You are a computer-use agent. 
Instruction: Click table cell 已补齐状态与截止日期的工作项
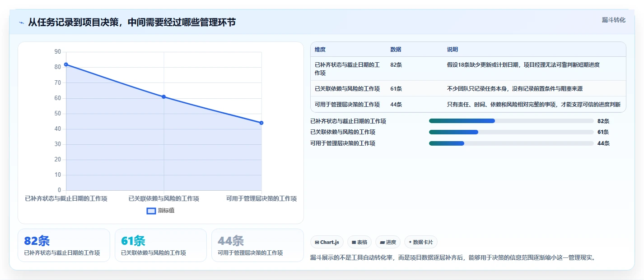coord(347,69)
